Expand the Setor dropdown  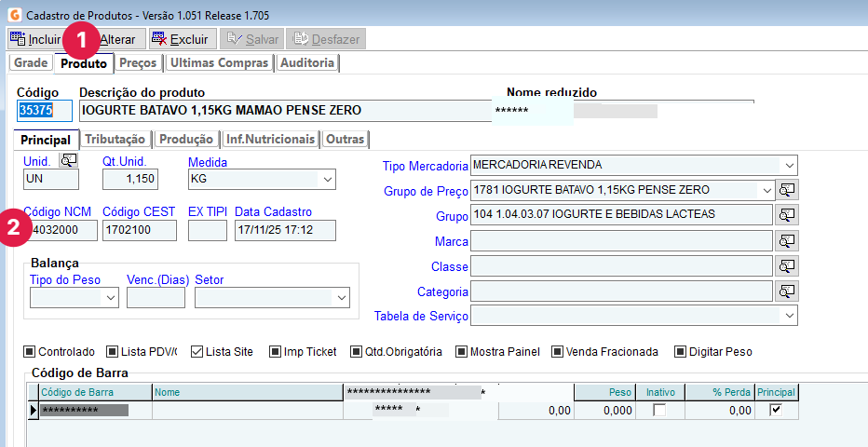[341, 298]
